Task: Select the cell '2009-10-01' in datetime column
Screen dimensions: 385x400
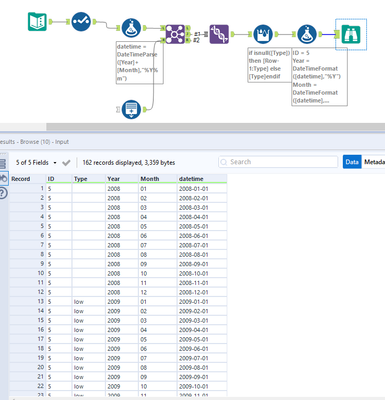Action: pyautogui.click(x=202, y=386)
